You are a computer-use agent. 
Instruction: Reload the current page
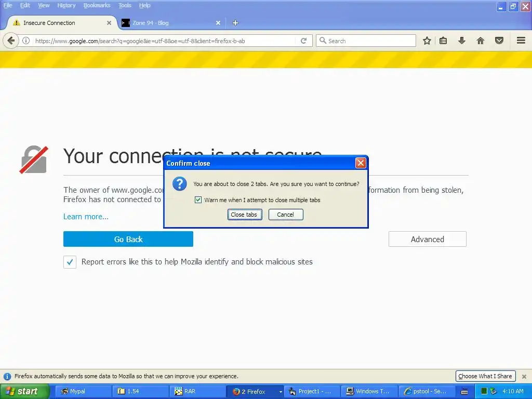click(303, 41)
